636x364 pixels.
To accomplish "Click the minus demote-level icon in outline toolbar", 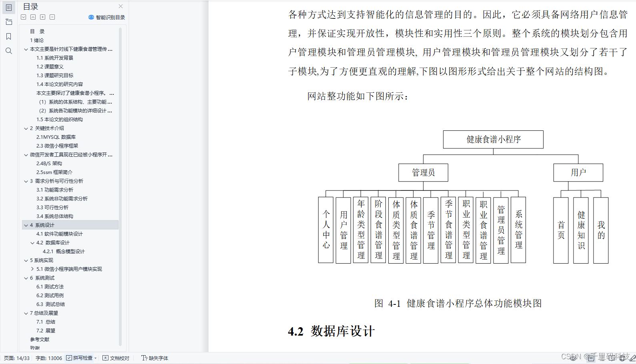I will pos(52,17).
